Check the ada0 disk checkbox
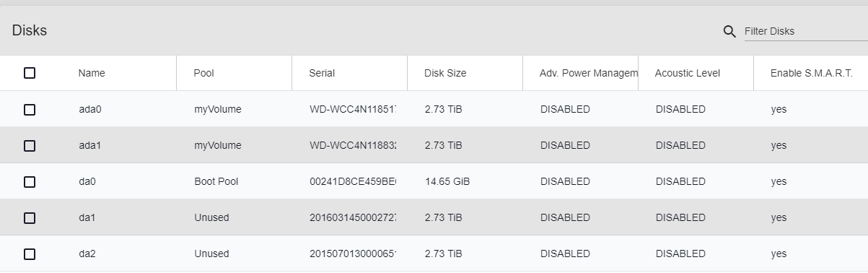The width and height of the screenshot is (868, 273). click(30, 109)
